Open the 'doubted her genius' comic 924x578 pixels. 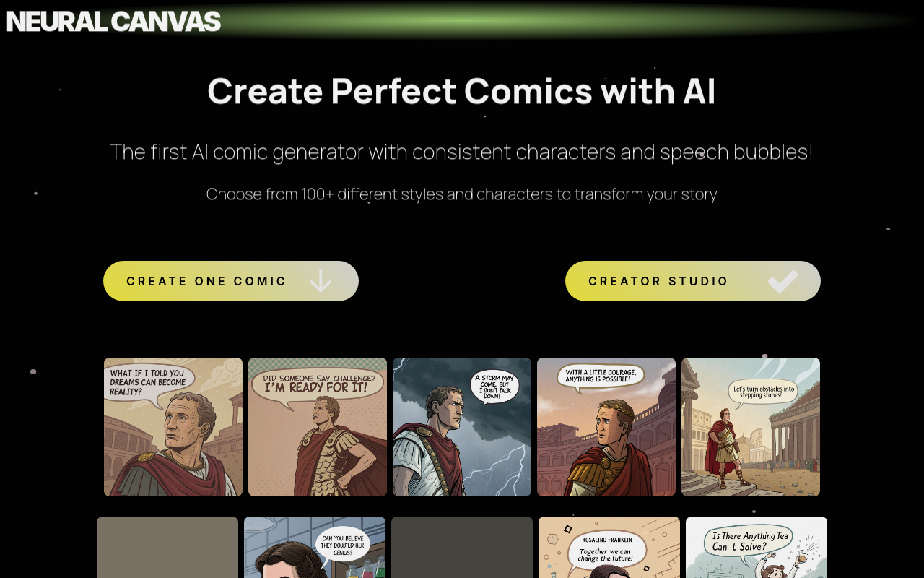pos(315,547)
